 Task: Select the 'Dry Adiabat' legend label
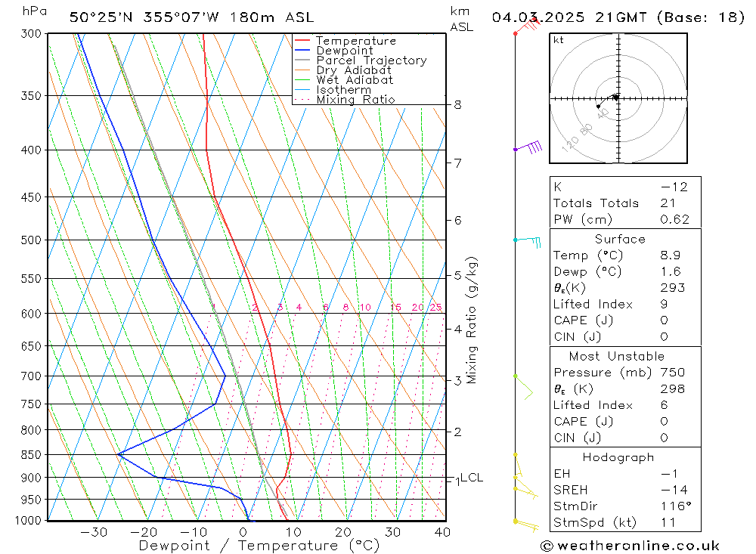click(x=354, y=70)
